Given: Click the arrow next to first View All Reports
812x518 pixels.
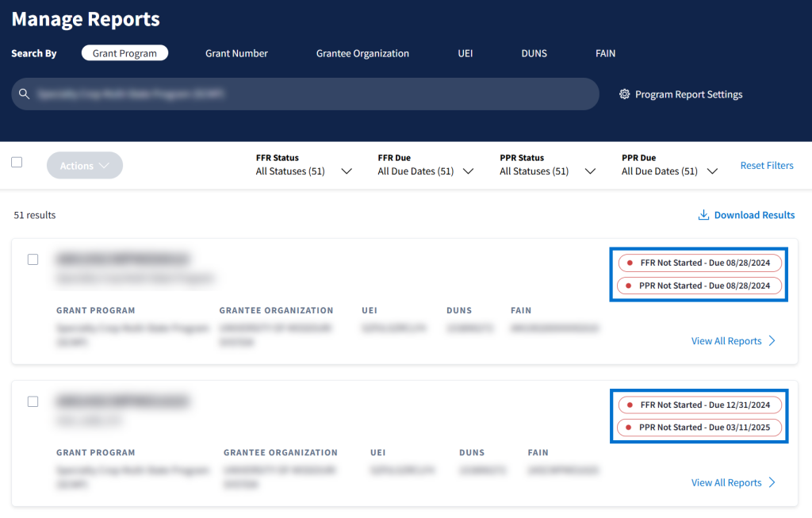Looking at the screenshot, I should [x=772, y=341].
